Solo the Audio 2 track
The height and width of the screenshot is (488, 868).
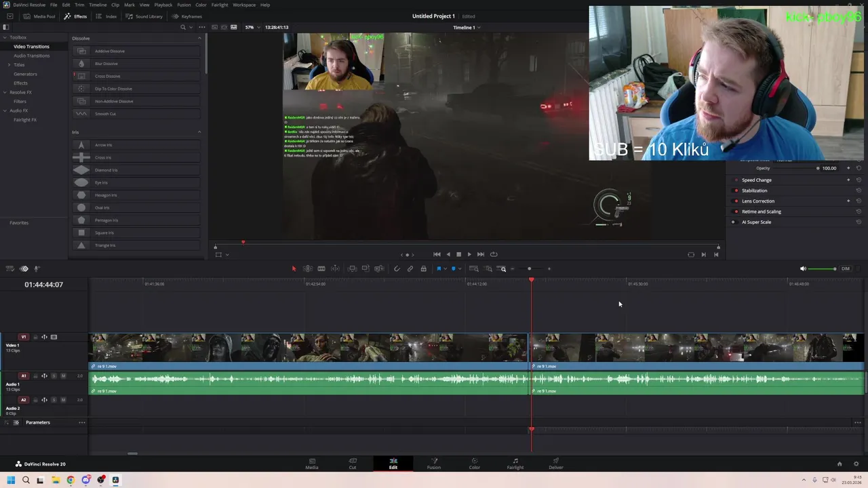(54, 400)
